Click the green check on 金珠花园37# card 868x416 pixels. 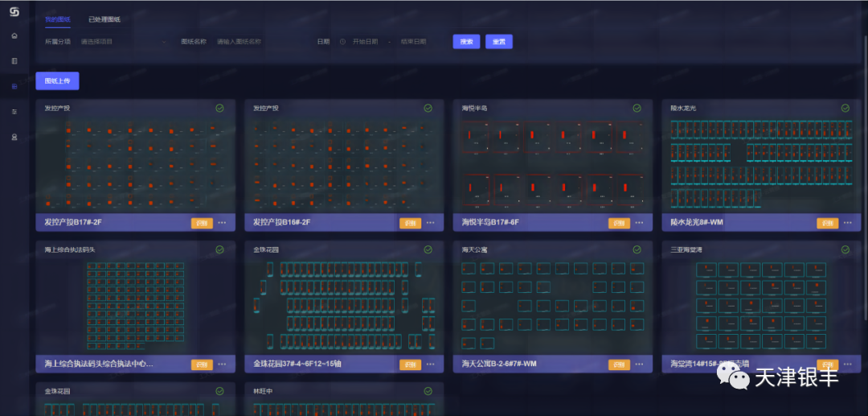(x=428, y=249)
